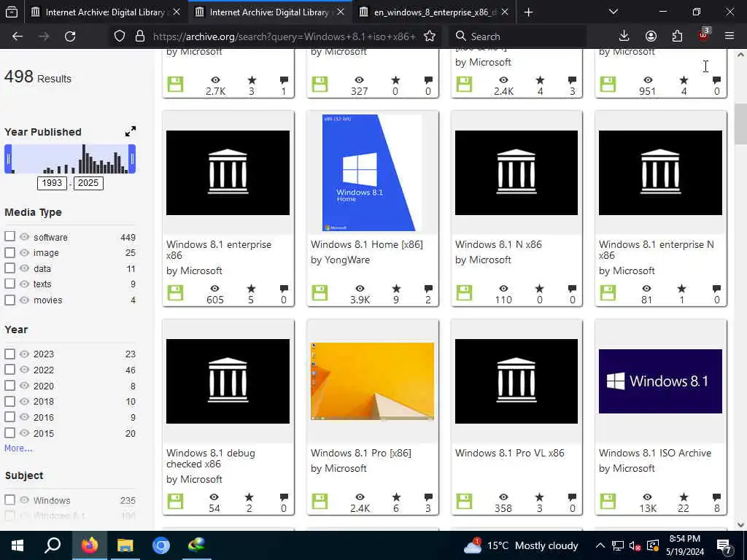Screen dimensions: 747x560
Task: Expand the list all tabs dropdown
Action: 614,12
